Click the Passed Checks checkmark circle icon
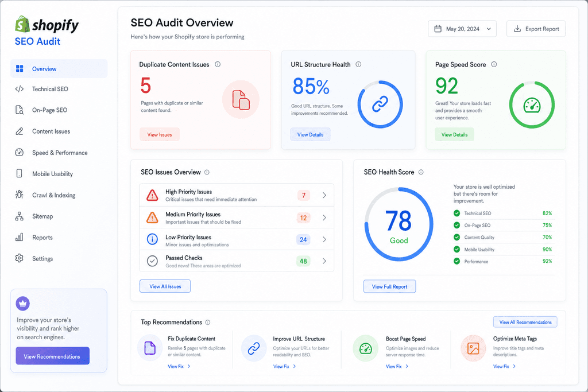The width and height of the screenshot is (588, 392). pos(152,261)
